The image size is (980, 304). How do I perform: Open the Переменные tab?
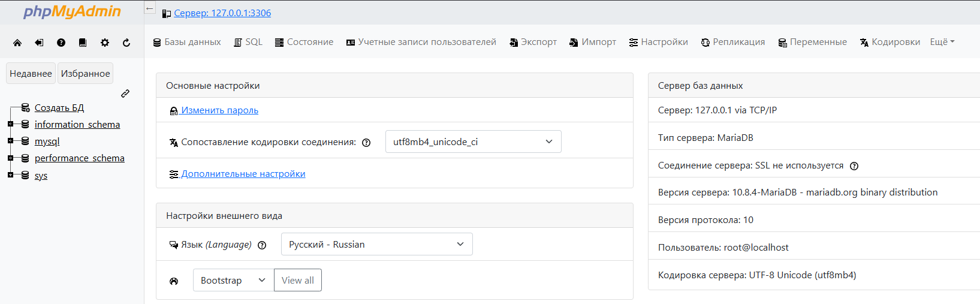pos(812,42)
